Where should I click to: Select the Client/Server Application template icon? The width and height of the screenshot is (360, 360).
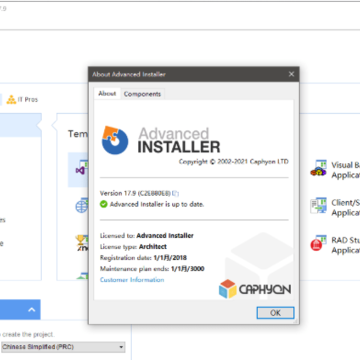[318, 205]
